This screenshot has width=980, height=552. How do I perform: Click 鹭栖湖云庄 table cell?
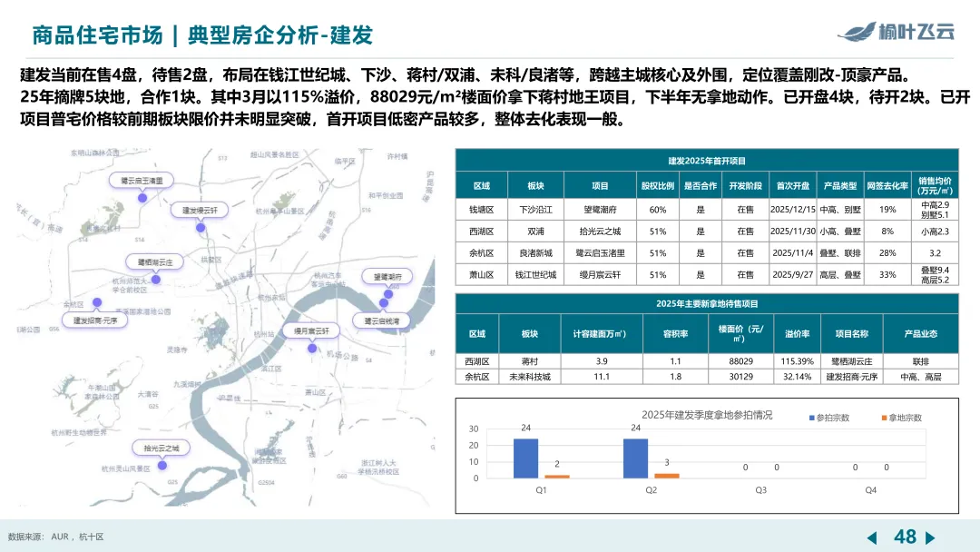[851, 361]
